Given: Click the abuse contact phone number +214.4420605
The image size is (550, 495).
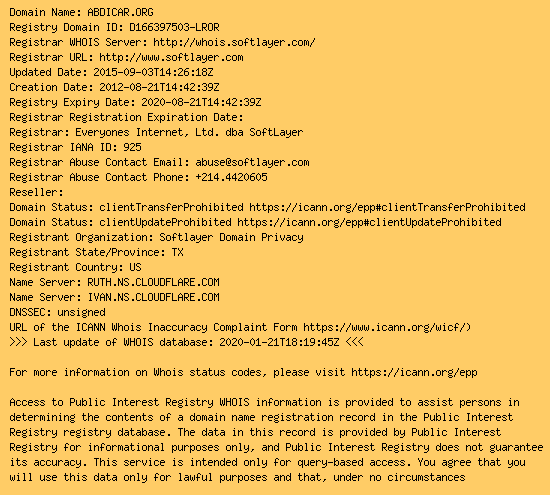Looking at the screenshot, I should click(x=231, y=177).
